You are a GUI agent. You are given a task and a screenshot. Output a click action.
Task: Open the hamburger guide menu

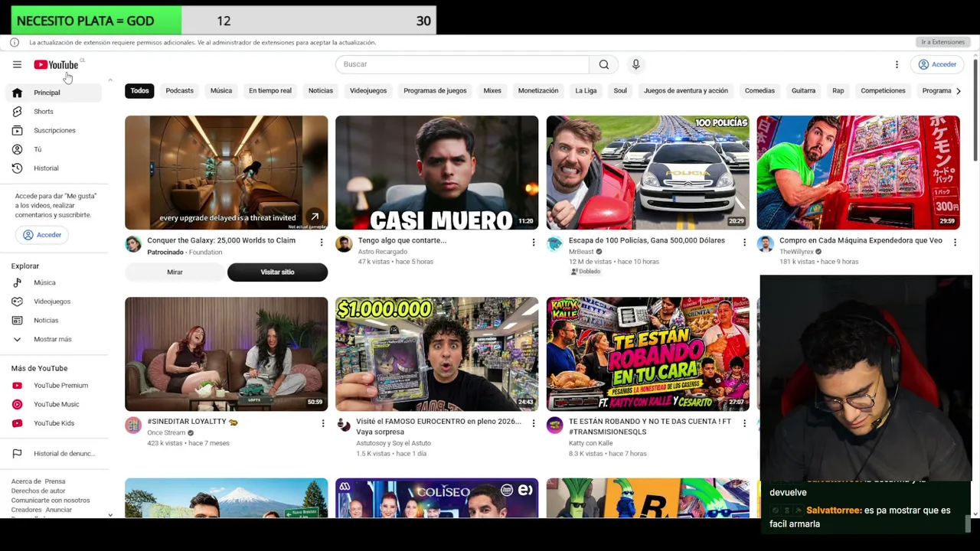point(17,64)
